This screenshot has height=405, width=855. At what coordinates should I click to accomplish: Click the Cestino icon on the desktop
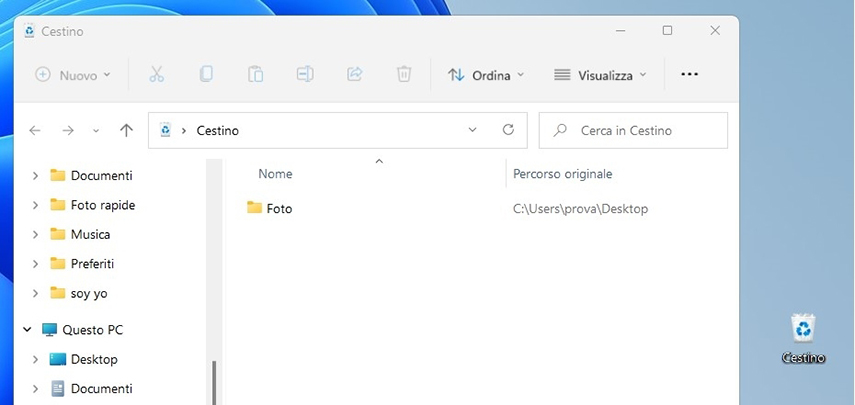click(803, 338)
